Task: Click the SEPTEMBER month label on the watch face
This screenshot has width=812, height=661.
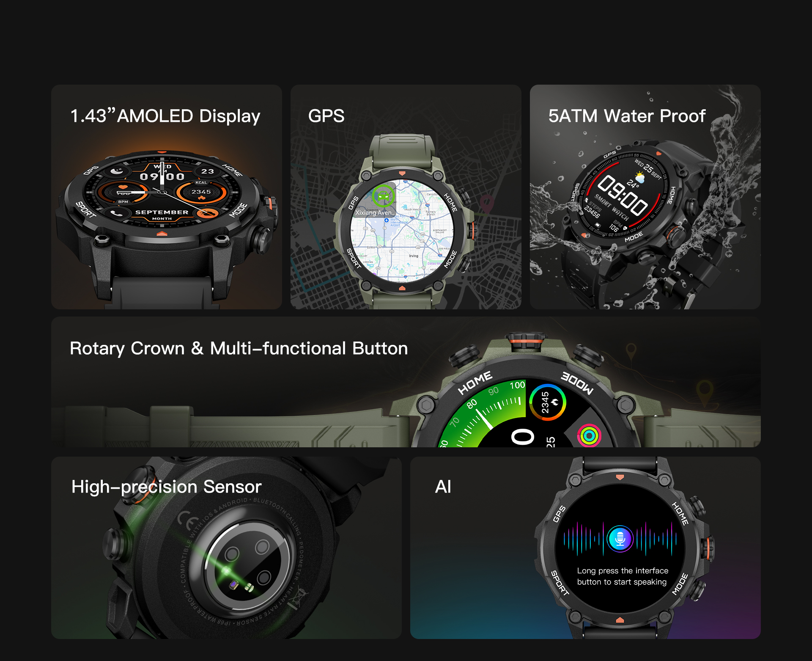Action: click(162, 212)
